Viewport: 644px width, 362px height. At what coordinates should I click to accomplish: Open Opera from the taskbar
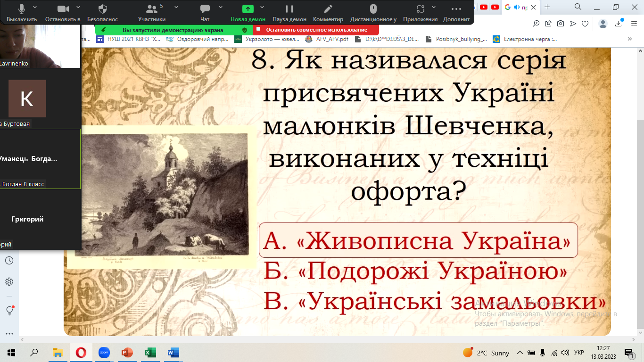point(81,352)
